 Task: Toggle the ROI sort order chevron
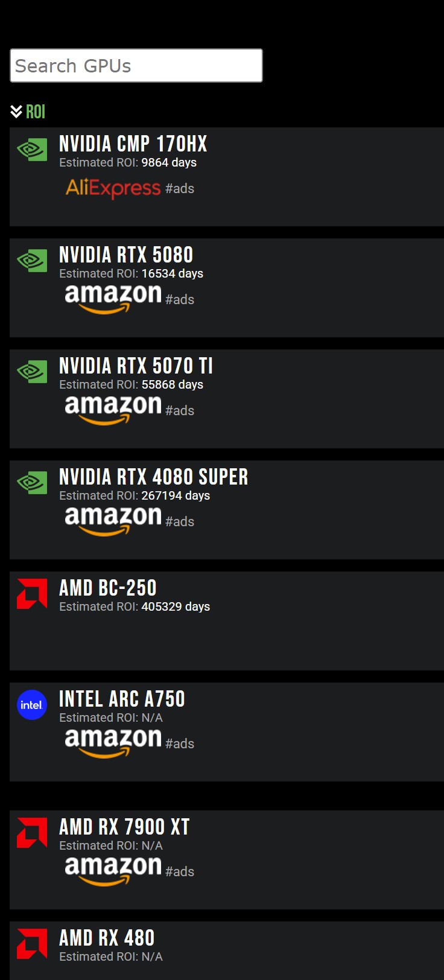16,112
